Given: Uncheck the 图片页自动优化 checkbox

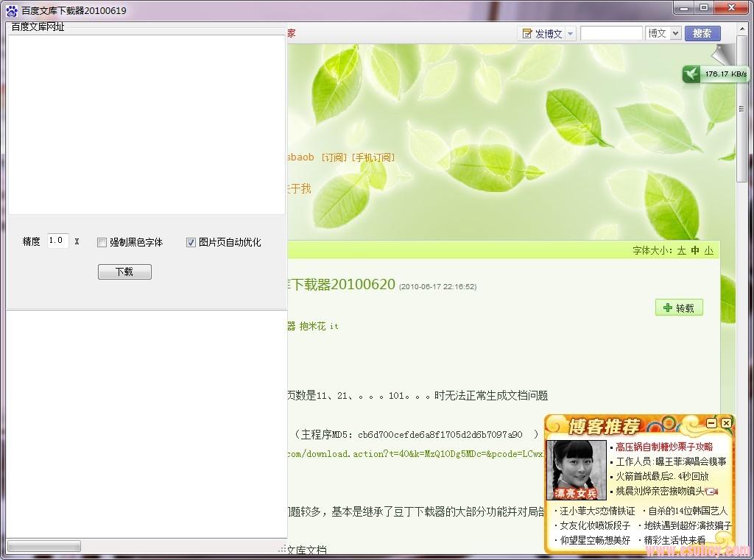Looking at the screenshot, I should (x=191, y=242).
